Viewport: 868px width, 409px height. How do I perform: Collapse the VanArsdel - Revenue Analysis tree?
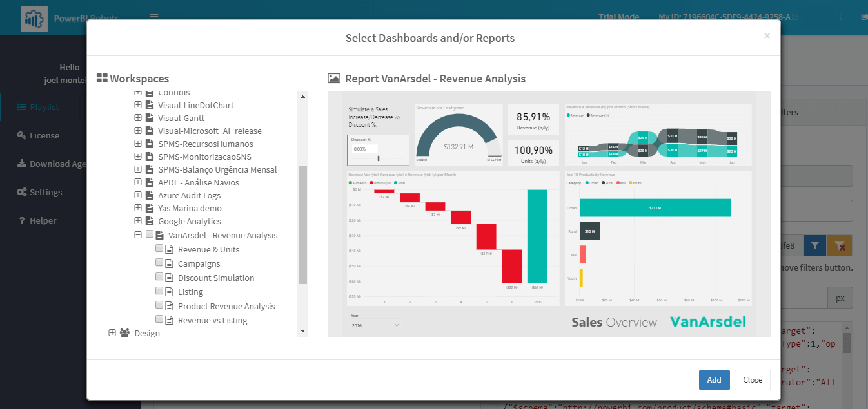click(x=137, y=234)
